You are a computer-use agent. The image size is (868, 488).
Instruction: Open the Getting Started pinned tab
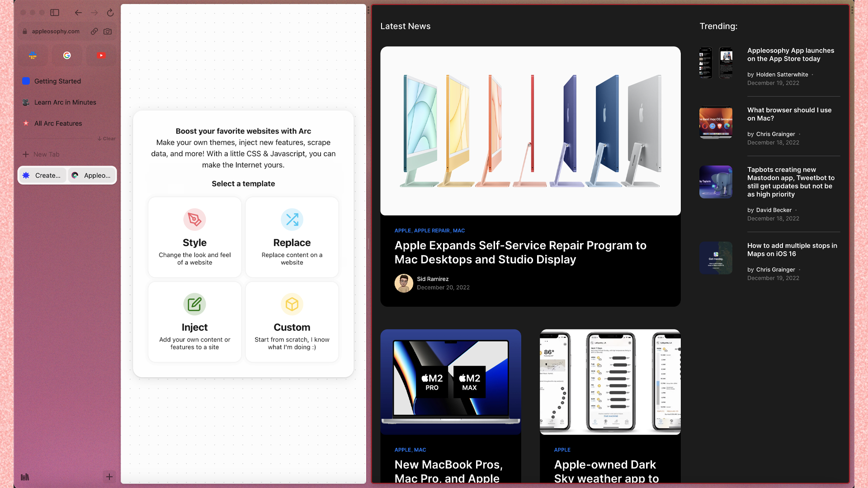click(67, 81)
